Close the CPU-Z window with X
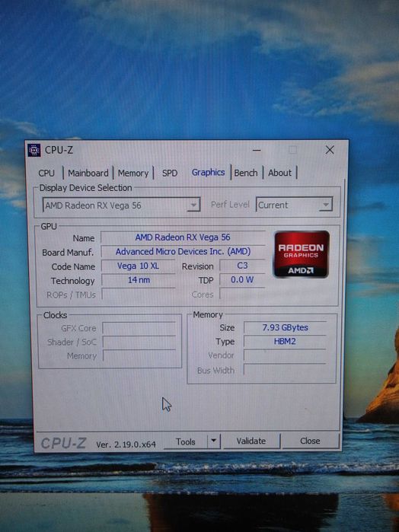The width and height of the screenshot is (399, 532). pyautogui.click(x=330, y=150)
